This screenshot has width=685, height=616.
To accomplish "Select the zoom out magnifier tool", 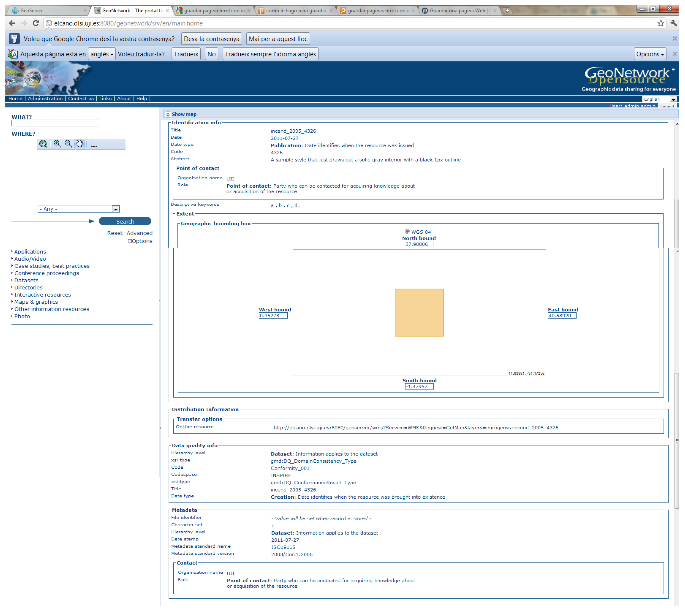I will click(68, 144).
